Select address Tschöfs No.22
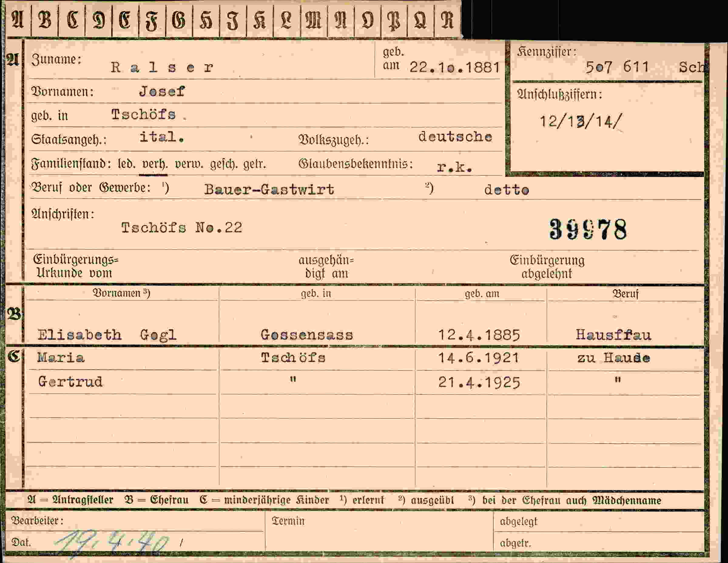This screenshot has height=563, width=728. [x=182, y=228]
